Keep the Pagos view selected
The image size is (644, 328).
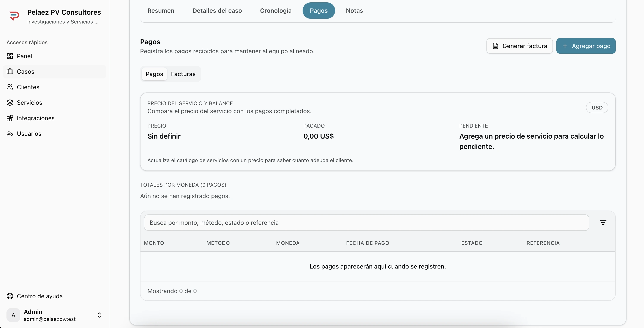pyautogui.click(x=154, y=74)
